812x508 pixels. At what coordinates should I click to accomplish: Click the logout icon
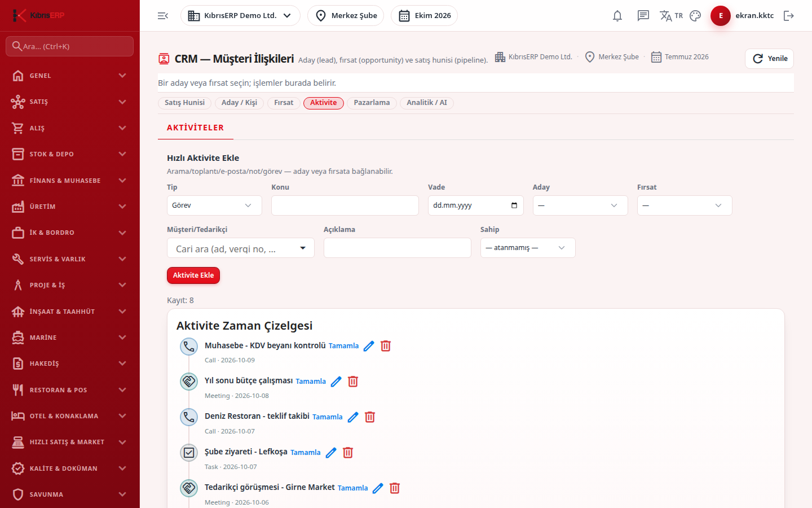point(789,16)
